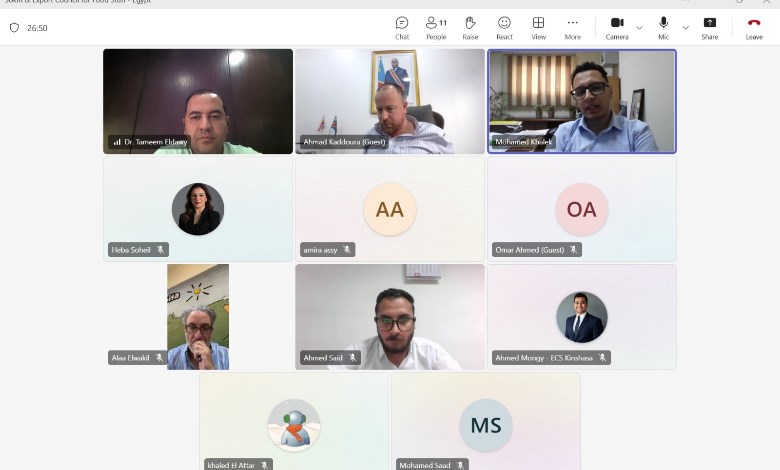This screenshot has width=780, height=470.
Task: Raise your hand in the meeting
Action: (470, 28)
